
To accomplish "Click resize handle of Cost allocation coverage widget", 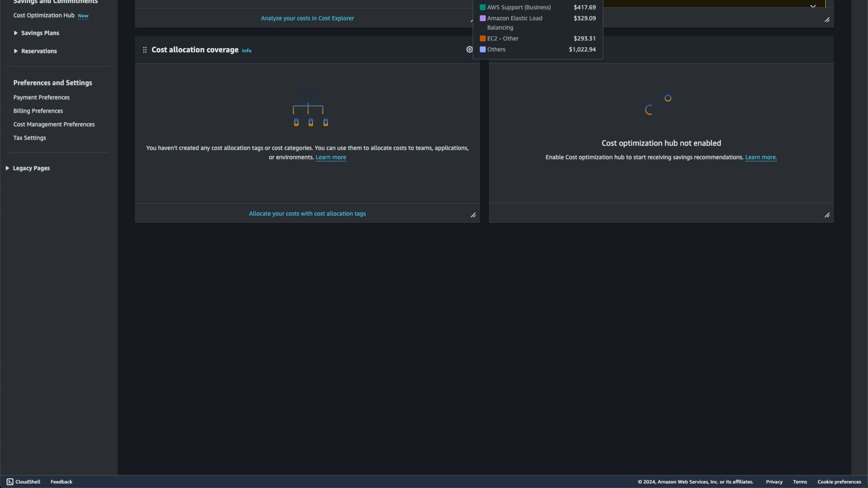I will (473, 215).
